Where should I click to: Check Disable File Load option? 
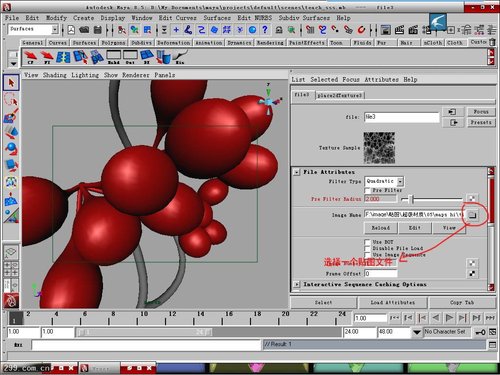point(368,248)
